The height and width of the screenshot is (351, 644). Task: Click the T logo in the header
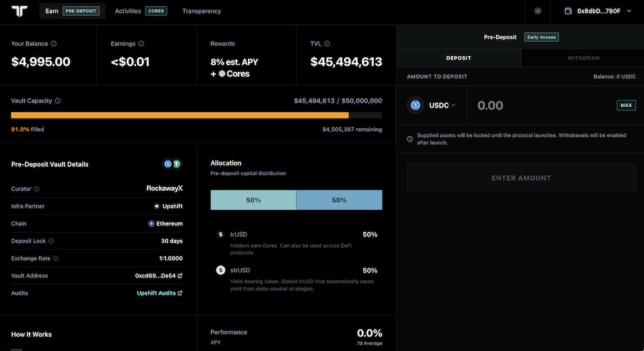(x=19, y=11)
